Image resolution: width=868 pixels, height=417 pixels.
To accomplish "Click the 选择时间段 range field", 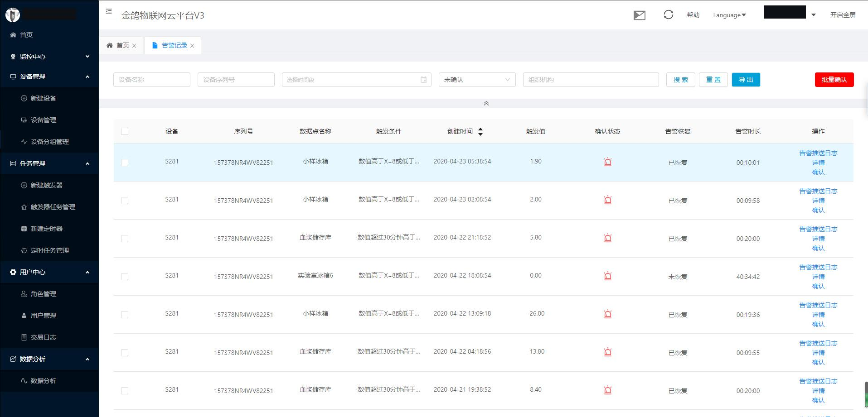I will tap(357, 80).
